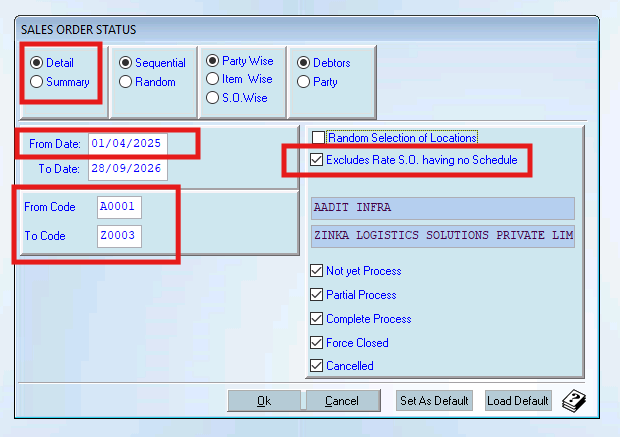620x437 pixels.
Task: Focus the To Code field Z0003
Action: click(119, 236)
